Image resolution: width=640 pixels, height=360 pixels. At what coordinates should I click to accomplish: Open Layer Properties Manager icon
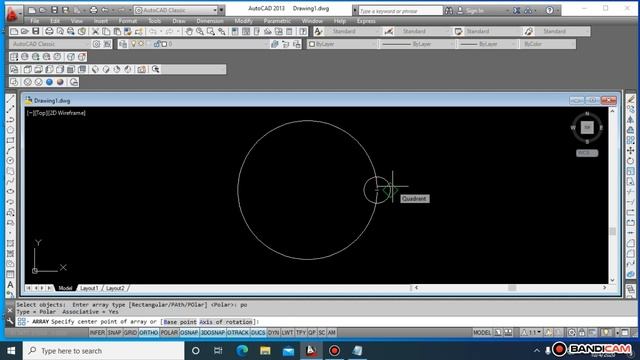123,44
